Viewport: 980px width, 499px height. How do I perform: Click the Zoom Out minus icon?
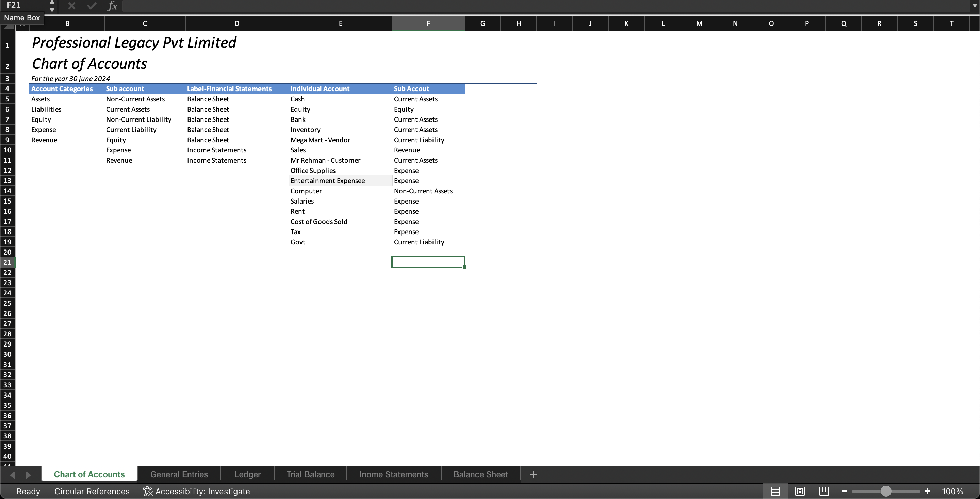[844, 491]
